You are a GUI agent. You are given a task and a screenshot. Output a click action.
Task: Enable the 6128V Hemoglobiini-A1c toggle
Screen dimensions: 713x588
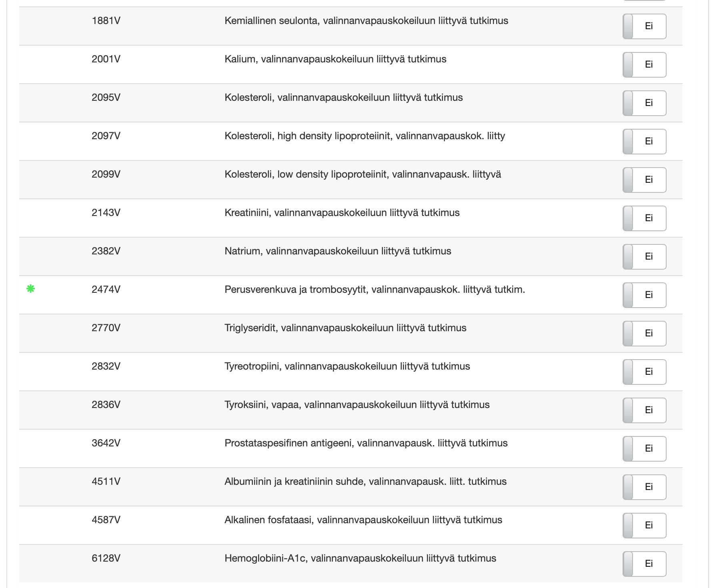(644, 564)
